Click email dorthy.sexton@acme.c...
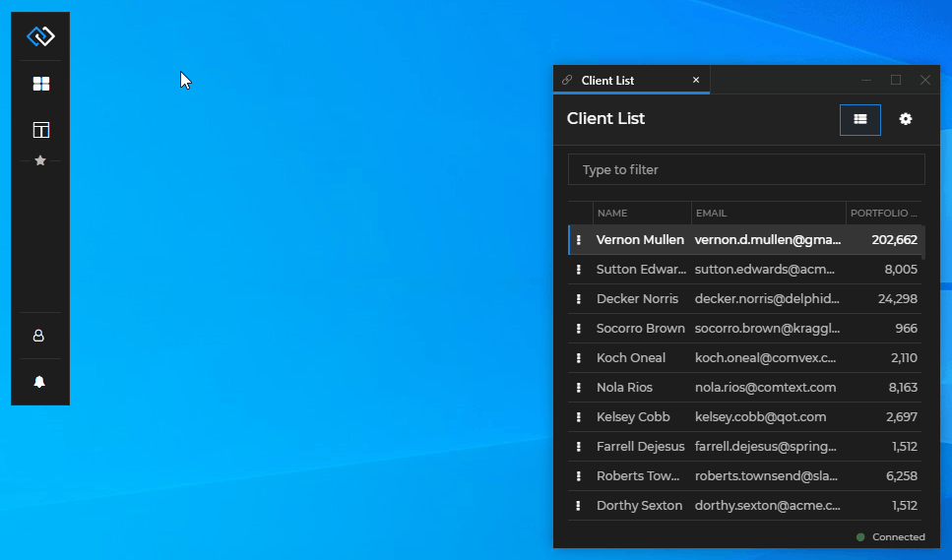The height and width of the screenshot is (560, 952). (x=768, y=506)
